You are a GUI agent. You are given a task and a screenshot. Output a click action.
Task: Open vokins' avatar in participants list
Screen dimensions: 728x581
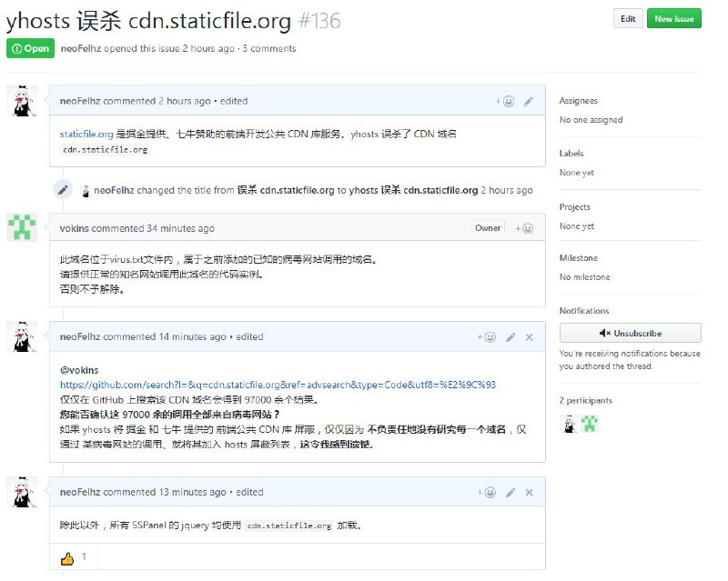(x=589, y=424)
